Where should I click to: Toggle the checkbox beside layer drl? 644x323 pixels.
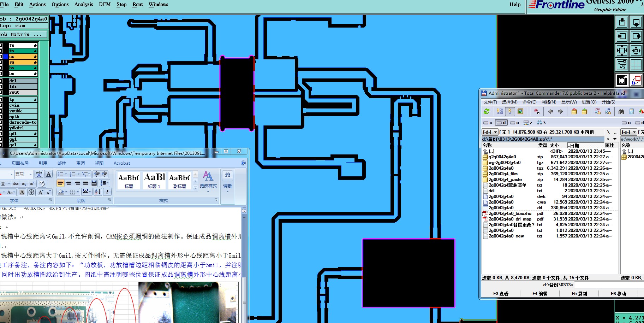coord(1,81)
